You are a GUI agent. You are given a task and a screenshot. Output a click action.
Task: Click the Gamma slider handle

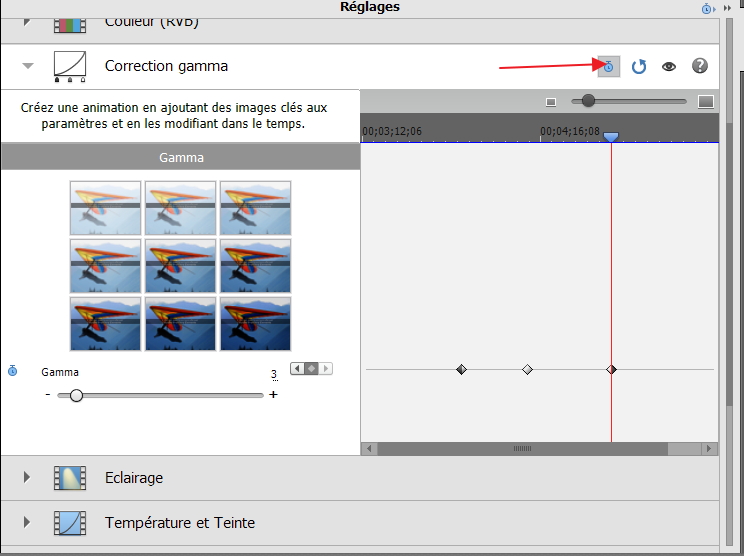coord(76,395)
